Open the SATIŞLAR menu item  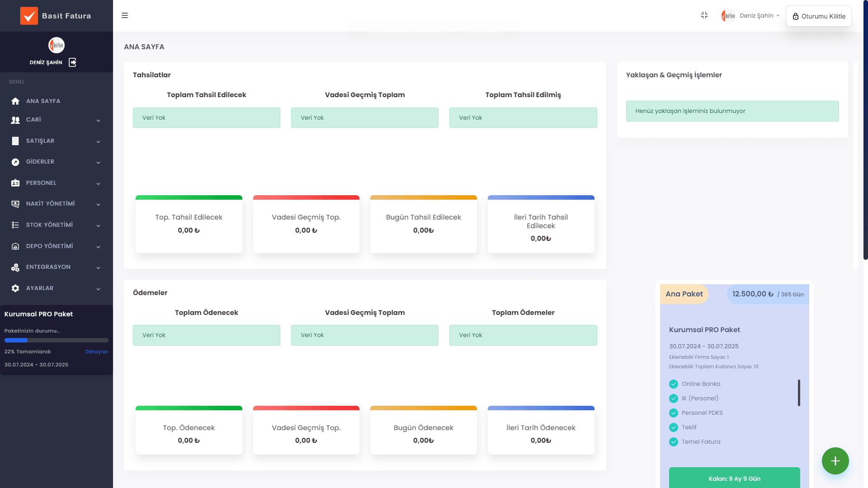coord(57,141)
